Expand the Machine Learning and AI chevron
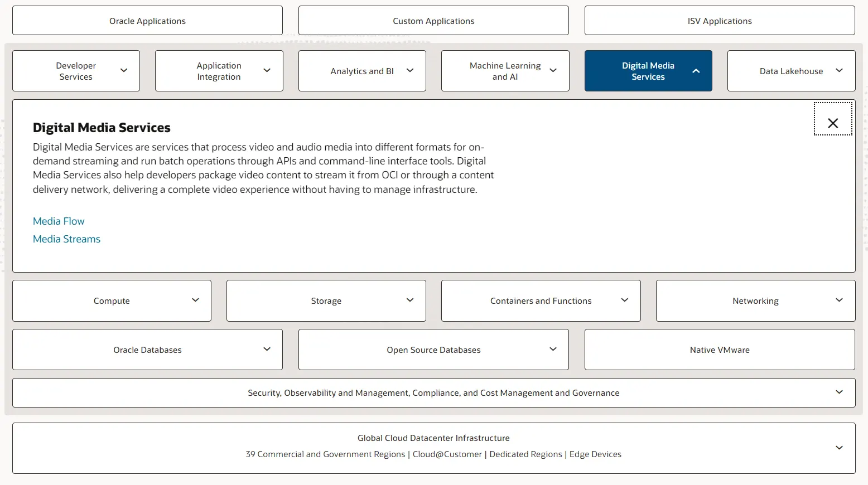This screenshot has height=485, width=868. point(553,71)
